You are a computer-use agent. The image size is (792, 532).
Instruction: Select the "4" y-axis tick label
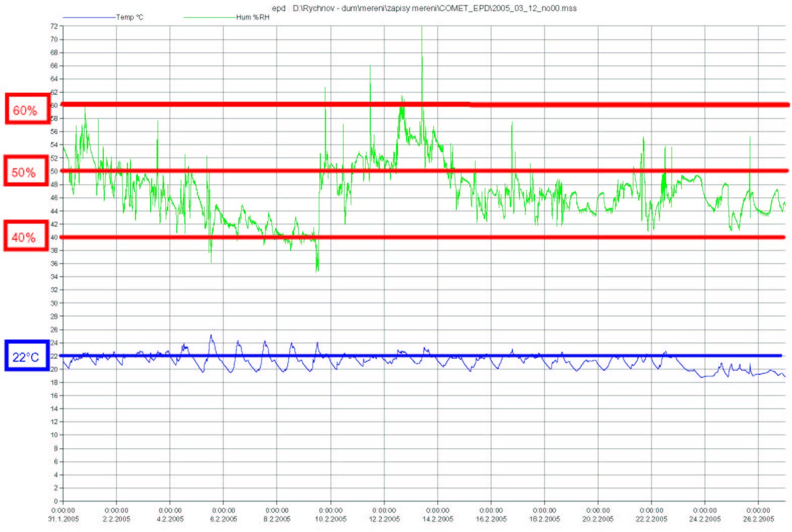(56, 475)
